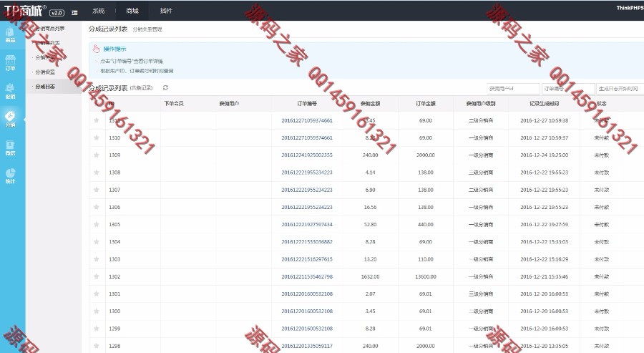Open order link 201612211535462798
This screenshot has height=353, width=644.
coord(307,276)
